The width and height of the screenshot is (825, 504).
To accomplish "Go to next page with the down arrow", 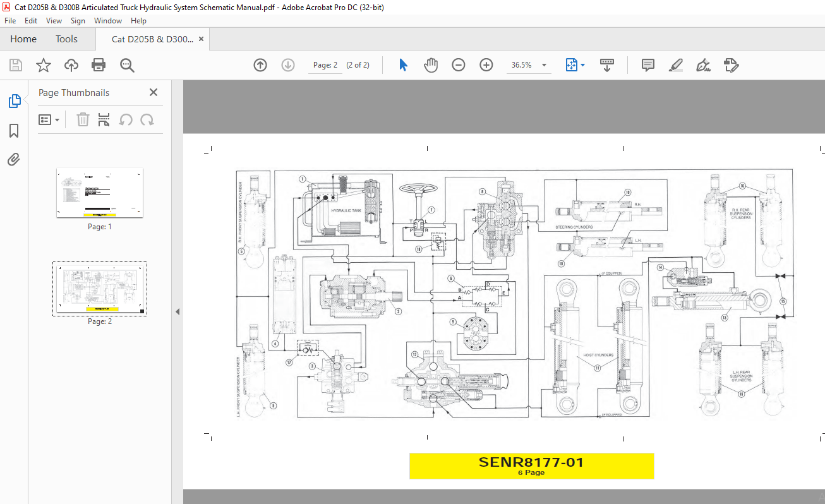I will [288, 65].
